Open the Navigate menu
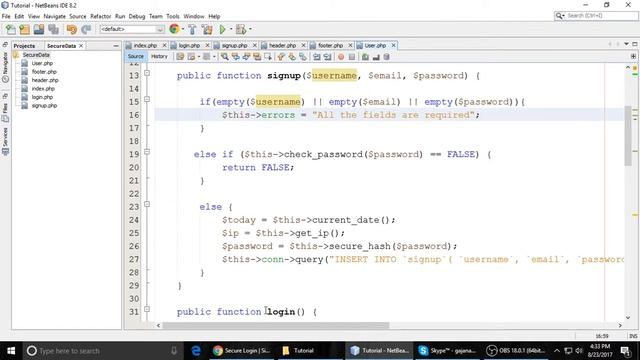Screen dimensions: 640x360 click(x=55, y=16)
